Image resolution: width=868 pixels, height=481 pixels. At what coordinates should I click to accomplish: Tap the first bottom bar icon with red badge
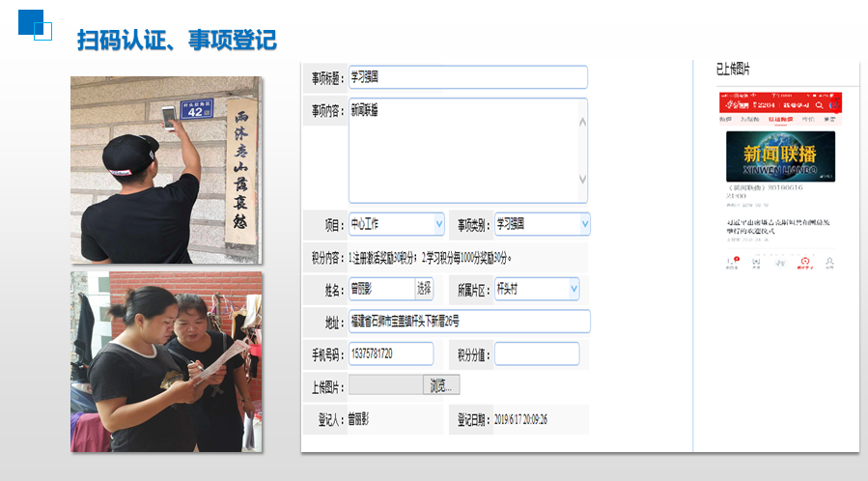pyautogui.click(x=732, y=262)
